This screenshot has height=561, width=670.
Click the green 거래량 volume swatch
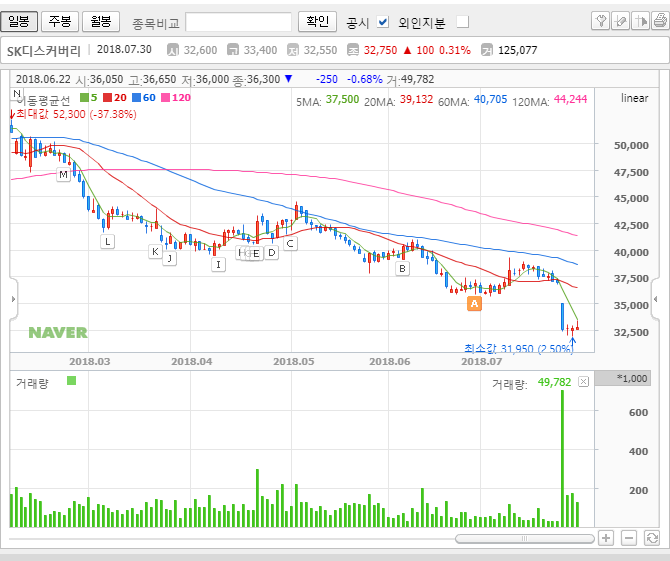coord(71,380)
